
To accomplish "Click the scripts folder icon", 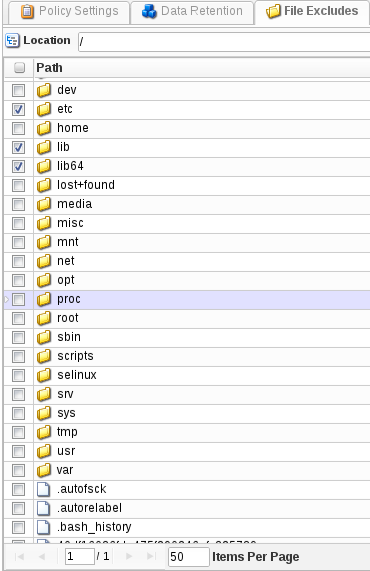I will (x=44, y=356).
